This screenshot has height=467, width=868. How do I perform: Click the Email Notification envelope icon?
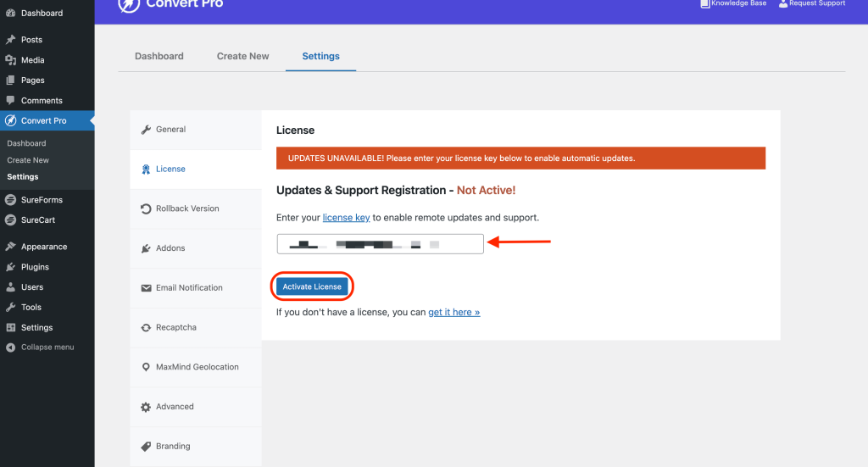click(x=146, y=287)
